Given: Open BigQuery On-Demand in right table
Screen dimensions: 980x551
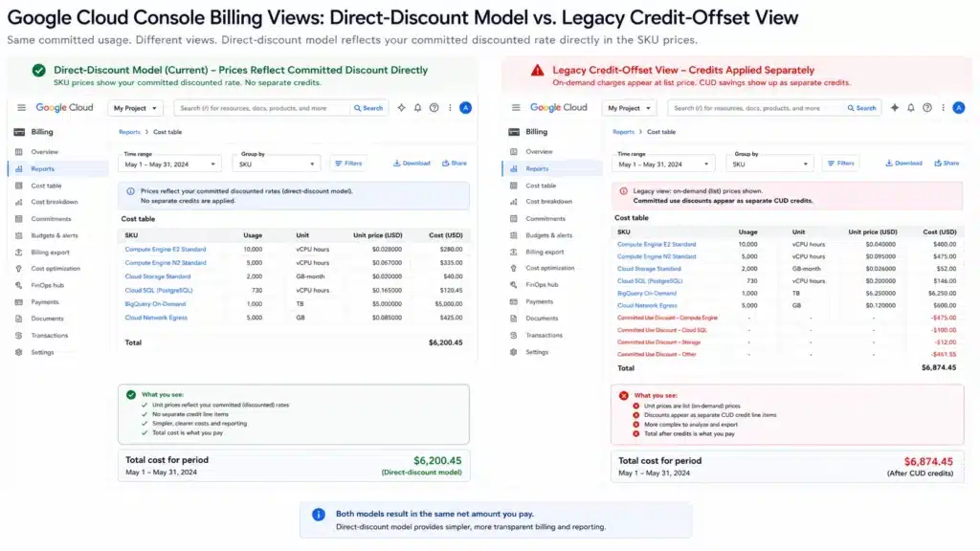Looking at the screenshot, I should [x=647, y=293].
